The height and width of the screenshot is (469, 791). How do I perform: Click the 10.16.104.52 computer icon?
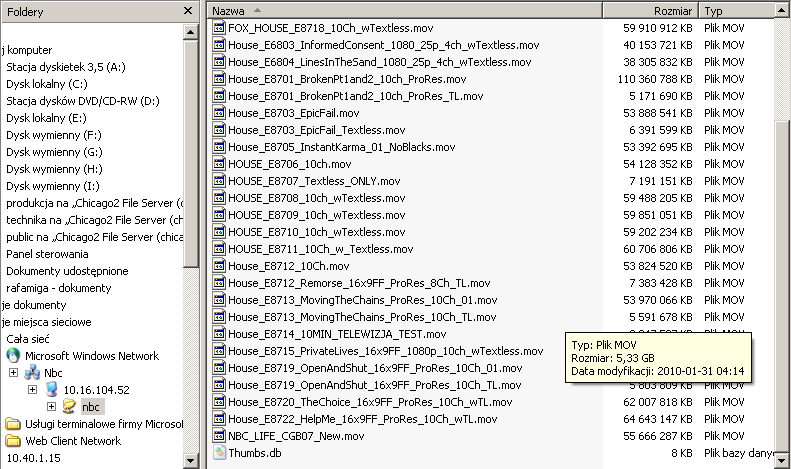point(51,390)
